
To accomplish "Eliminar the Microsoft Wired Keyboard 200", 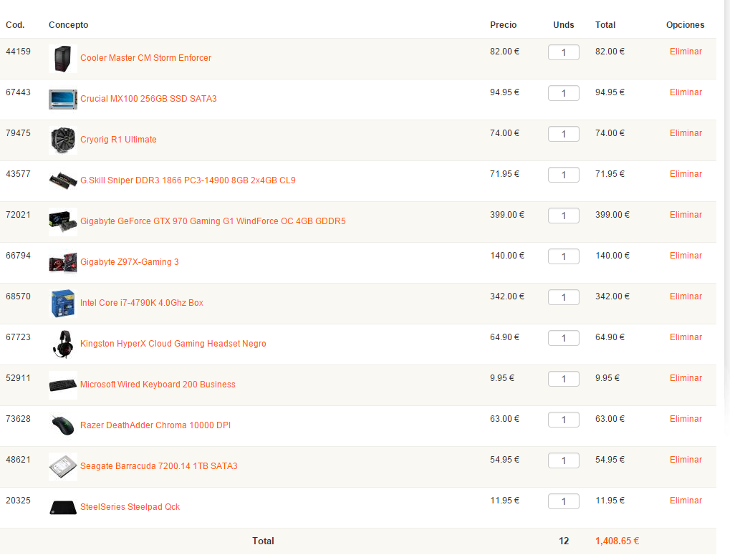I will pyautogui.click(x=686, y=378).
